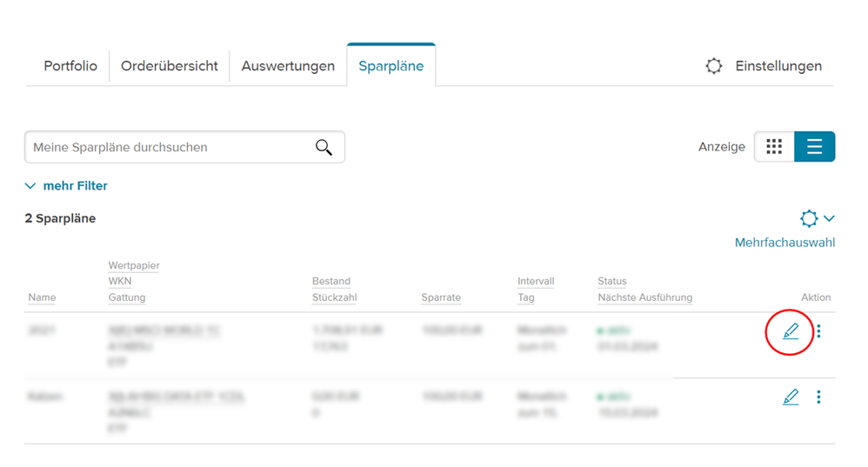Sort by Bestand column header

(331, 281)
